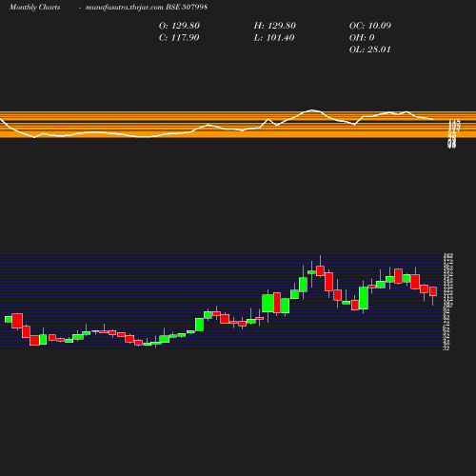Click the last red candlestick on the right
This screenshot has width=476, height=476.
433,291
